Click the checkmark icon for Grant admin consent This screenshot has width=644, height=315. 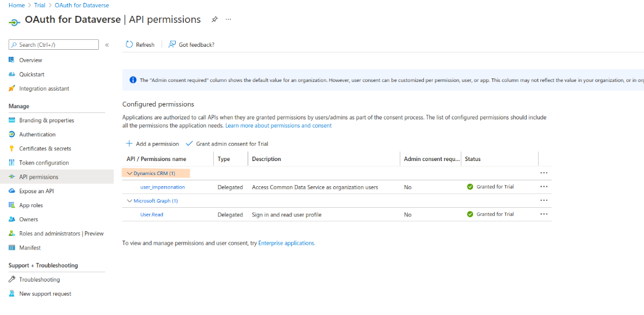189,144
